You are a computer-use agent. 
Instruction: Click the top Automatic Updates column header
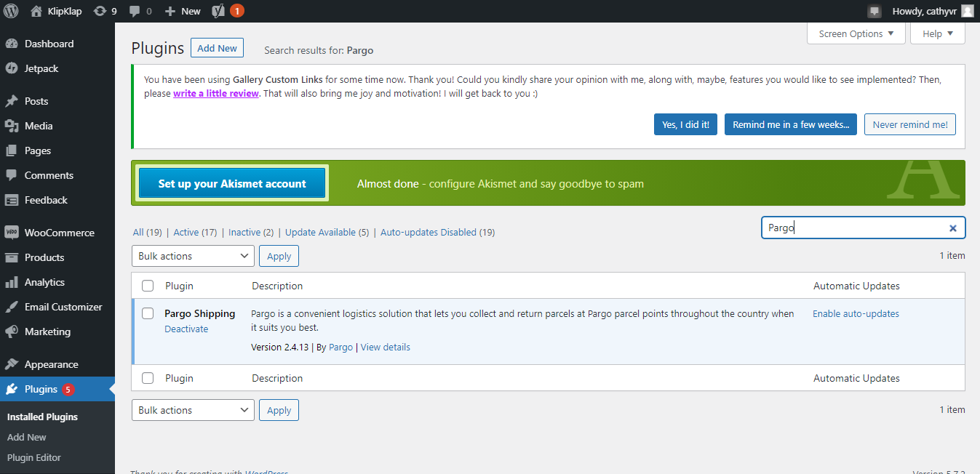(x=856, y=286)
